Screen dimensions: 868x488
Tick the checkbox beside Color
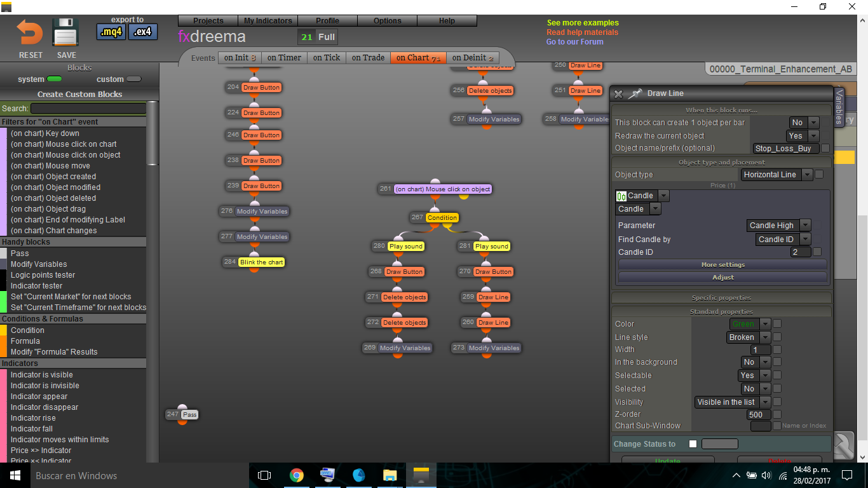[x=777, y=323]
